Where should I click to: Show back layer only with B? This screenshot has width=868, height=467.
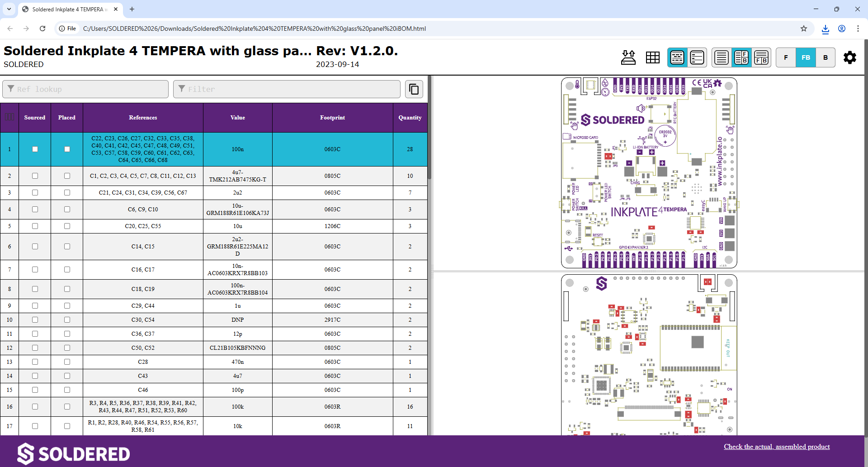coord(825,57)
